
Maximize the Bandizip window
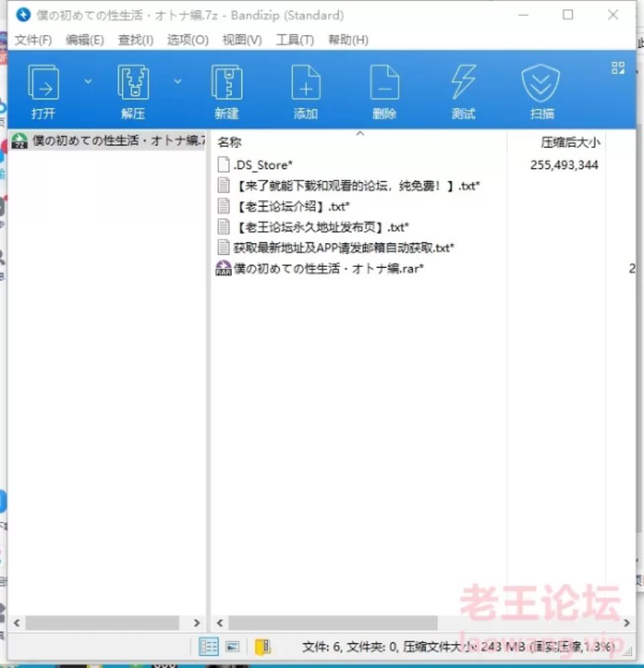click(x=568, y=15)
